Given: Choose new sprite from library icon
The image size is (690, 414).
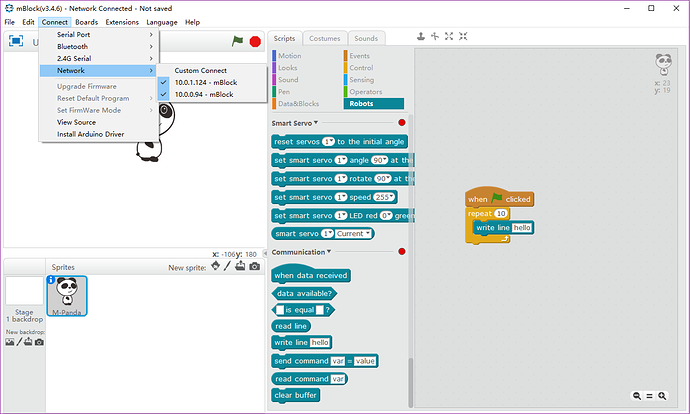Looking at the screenshot, I should click(216, 266).
